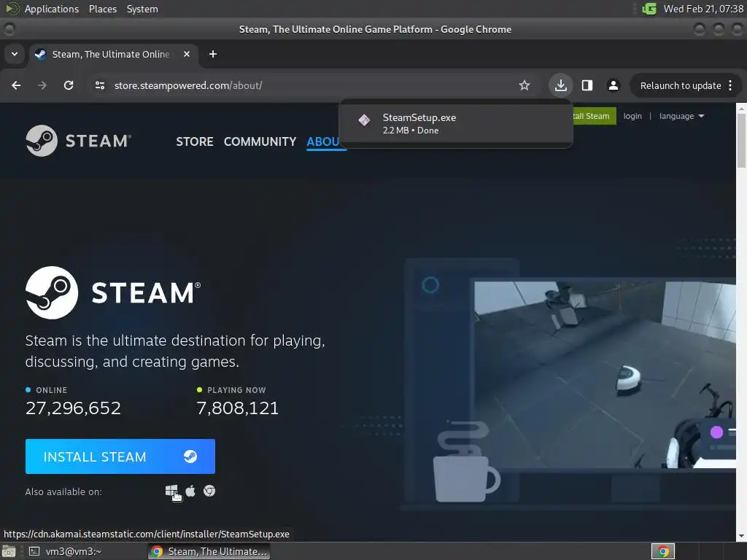The image size is (747, 560).
Task: Open the System menu
Action: click(142, 9)
